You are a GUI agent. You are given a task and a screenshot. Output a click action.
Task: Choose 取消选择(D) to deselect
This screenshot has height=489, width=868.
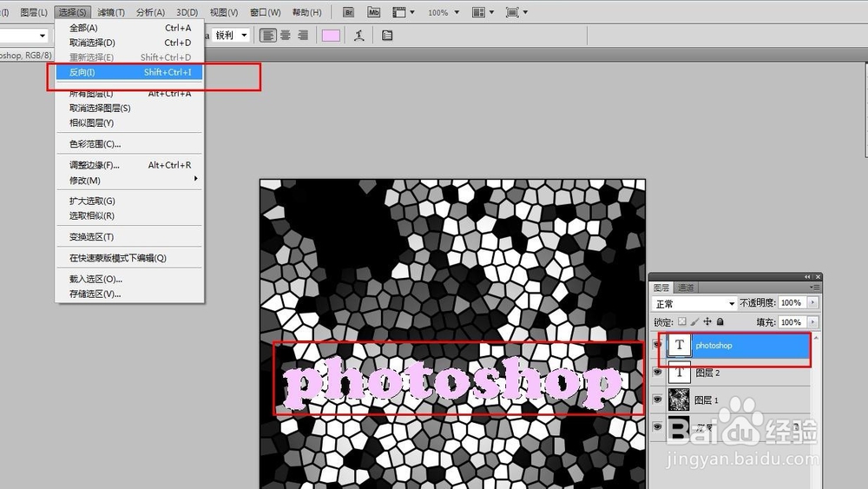pyautogui.click(x=129, y=43)
